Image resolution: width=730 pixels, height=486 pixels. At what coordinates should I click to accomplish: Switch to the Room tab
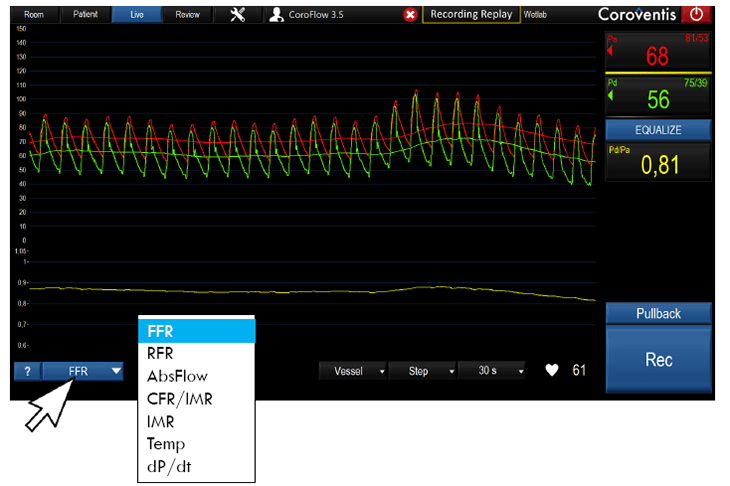tap(32, 15)
